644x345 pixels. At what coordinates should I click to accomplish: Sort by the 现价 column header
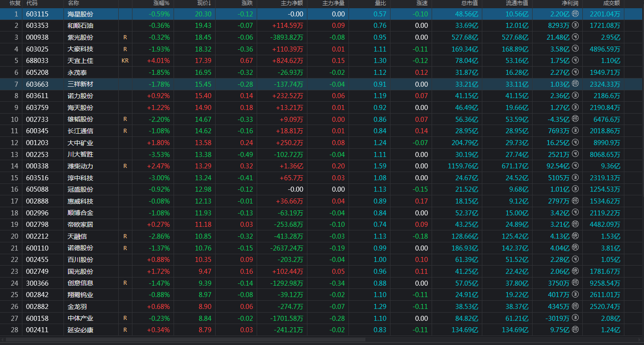click(204, 3)
